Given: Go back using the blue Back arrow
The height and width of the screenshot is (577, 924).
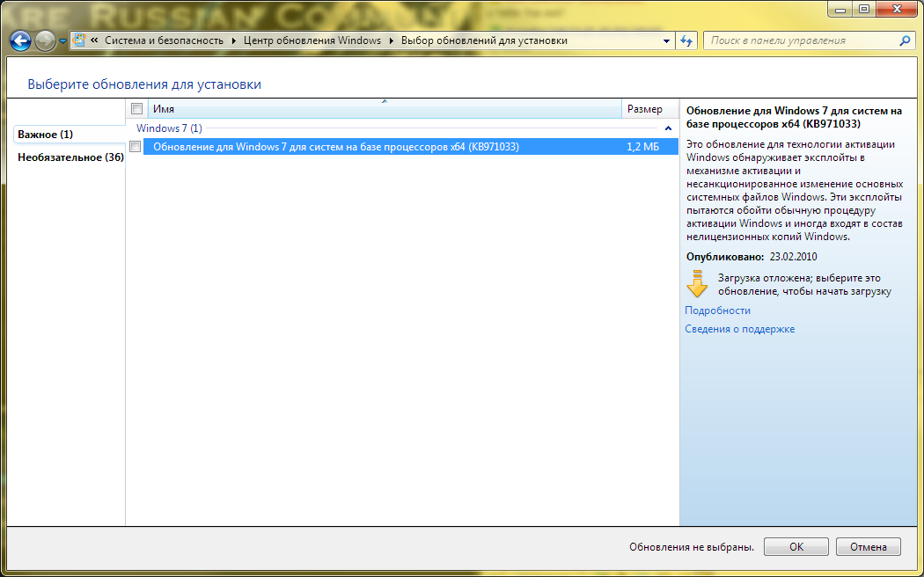Looking at the screenshot, I should coord(20,40).
